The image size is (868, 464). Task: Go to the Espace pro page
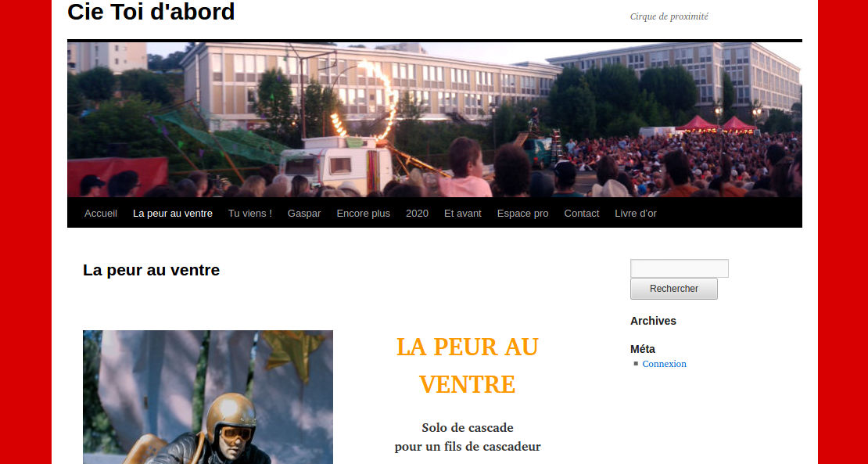522,213
